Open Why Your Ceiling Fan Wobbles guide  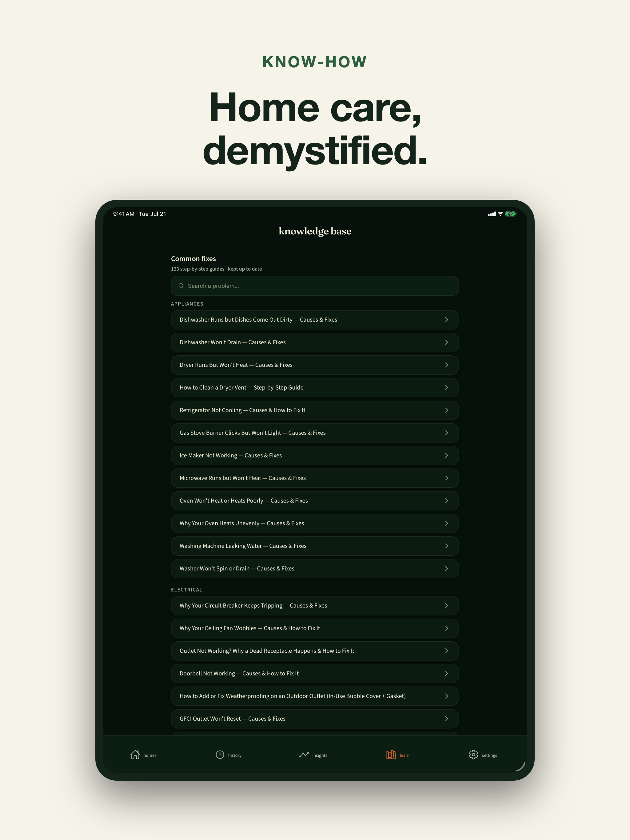[315, 628]
